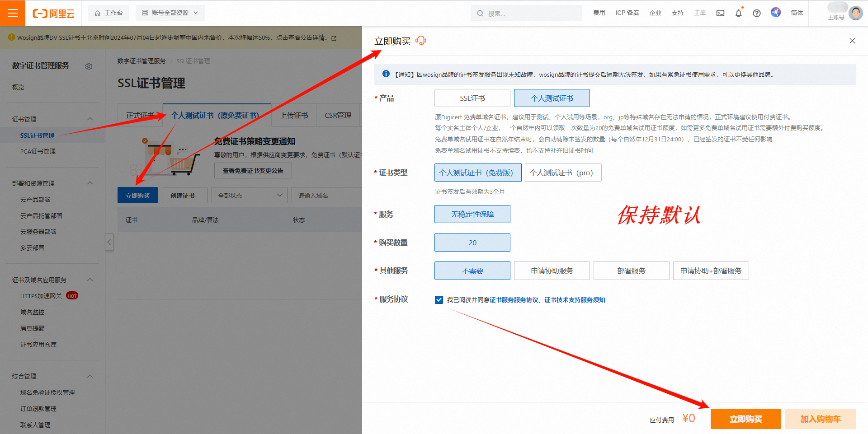Open the 账号全部资源 dropdown
Viewport: 868px width, 434px height.
click(170, 13)
